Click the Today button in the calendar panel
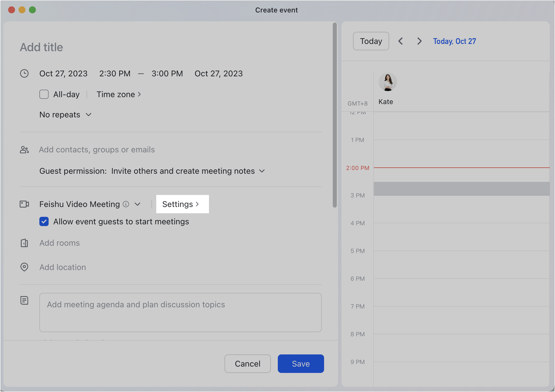 [x=371, y=41]
